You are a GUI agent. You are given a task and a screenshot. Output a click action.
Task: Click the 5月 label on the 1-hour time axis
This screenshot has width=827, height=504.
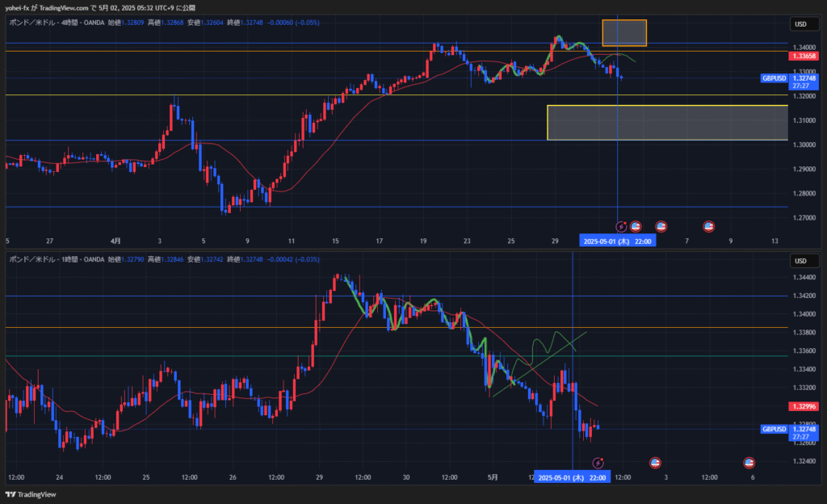493,477
